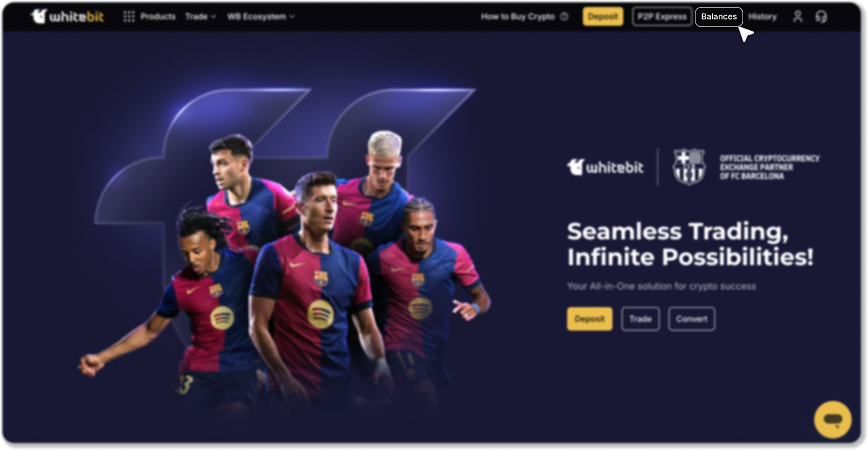Viewport: 868px width, 450px height.
Task: Open the How to Buy Crypto link
Action: 518,16
